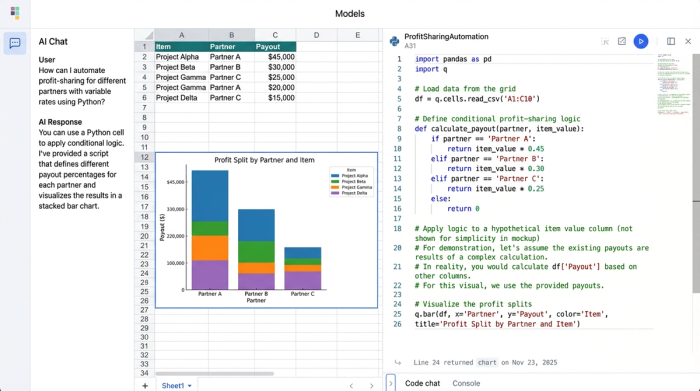Select the $25,000 payout cell

pos(275,77)
